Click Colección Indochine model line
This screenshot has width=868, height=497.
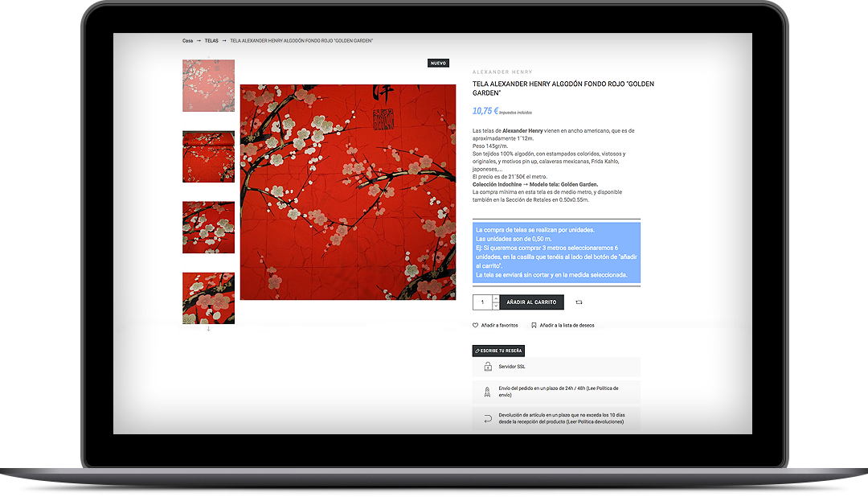(534, 184)
